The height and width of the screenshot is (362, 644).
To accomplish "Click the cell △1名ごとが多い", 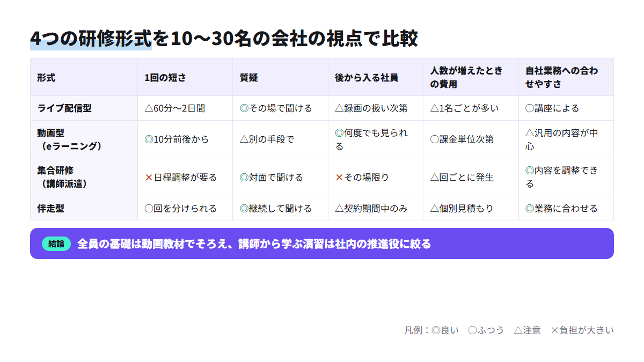I will coord(471,108).
